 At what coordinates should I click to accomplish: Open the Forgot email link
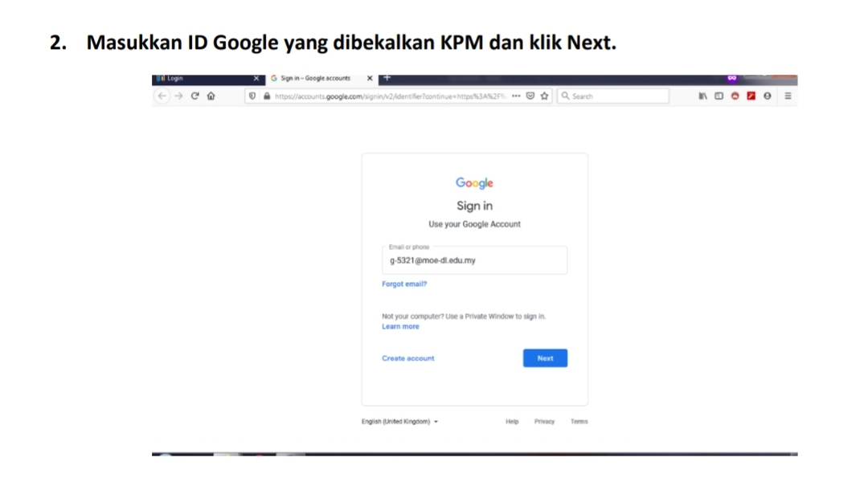pos(403,284)
